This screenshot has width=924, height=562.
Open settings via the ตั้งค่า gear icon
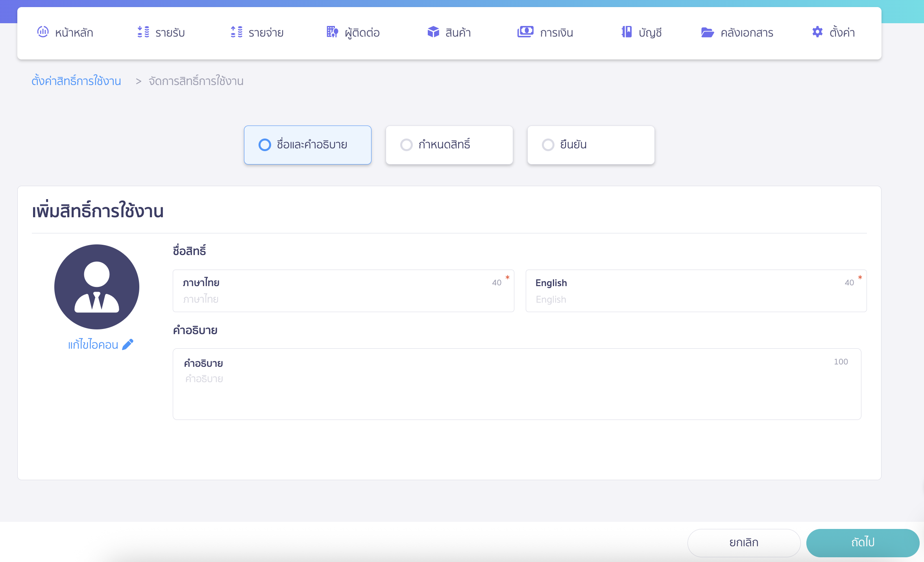(817, 32)
